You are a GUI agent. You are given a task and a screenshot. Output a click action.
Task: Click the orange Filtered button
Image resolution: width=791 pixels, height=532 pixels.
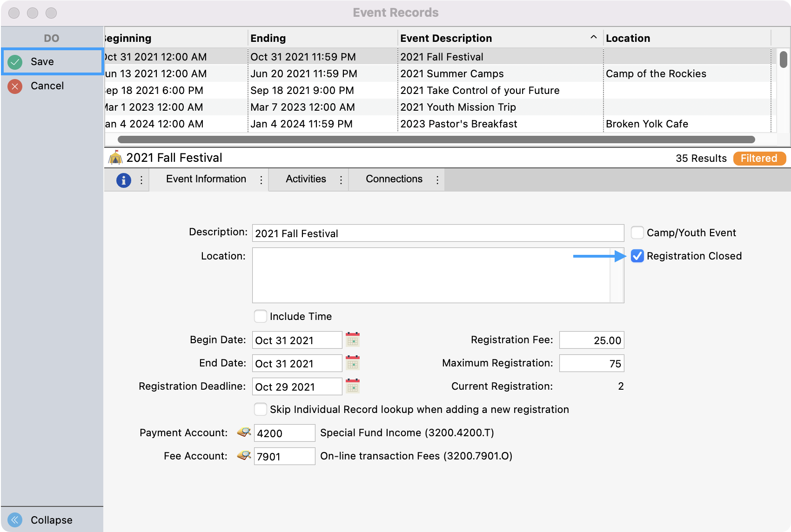point(759,158)
